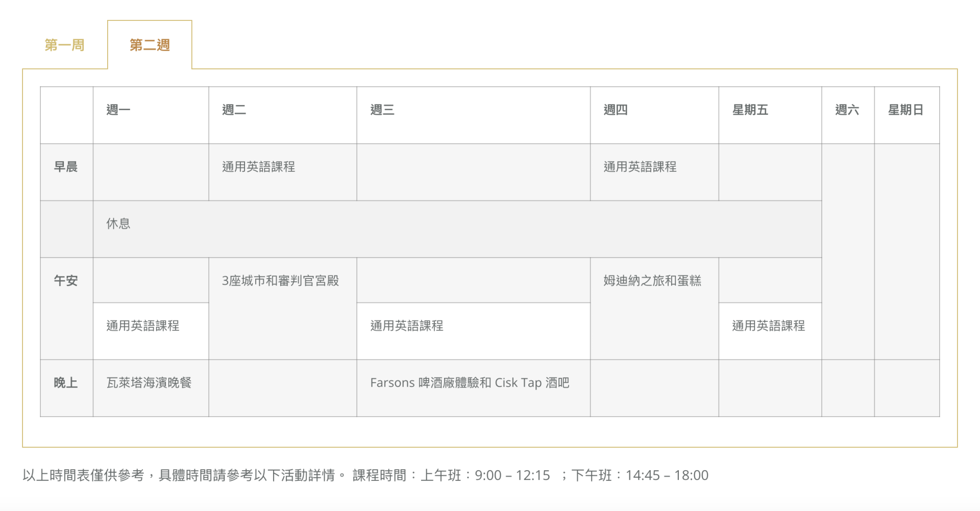Select the 星期日 column header
Viewport: 980px width, 511px height.
(x=906, y=110)
